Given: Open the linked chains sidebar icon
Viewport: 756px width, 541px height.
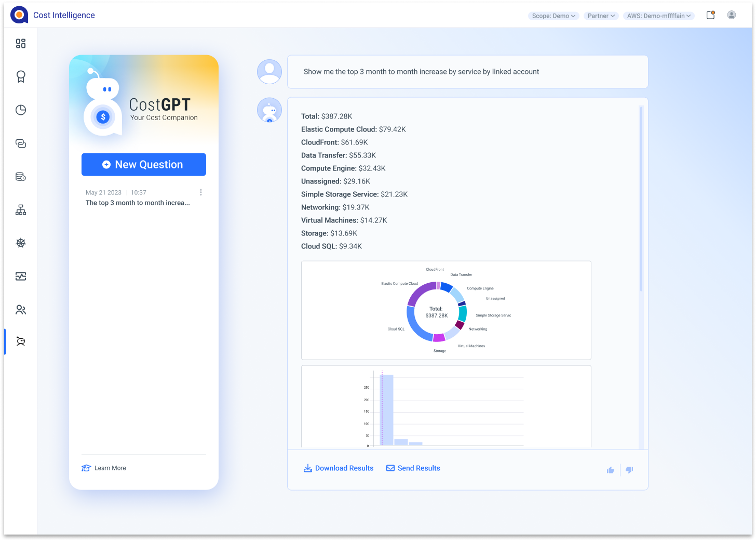Looking at the screenshot, I should [x=21, y=143].
